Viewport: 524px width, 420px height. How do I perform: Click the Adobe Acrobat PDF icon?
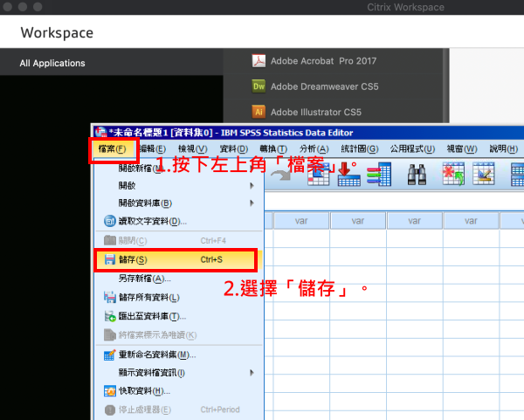point(259,61)
